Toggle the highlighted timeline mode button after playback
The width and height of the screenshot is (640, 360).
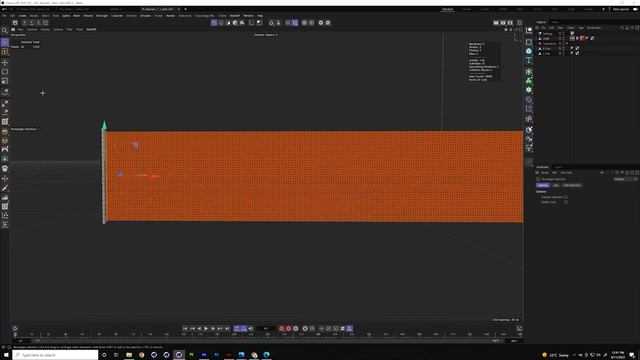click(237, 329)
